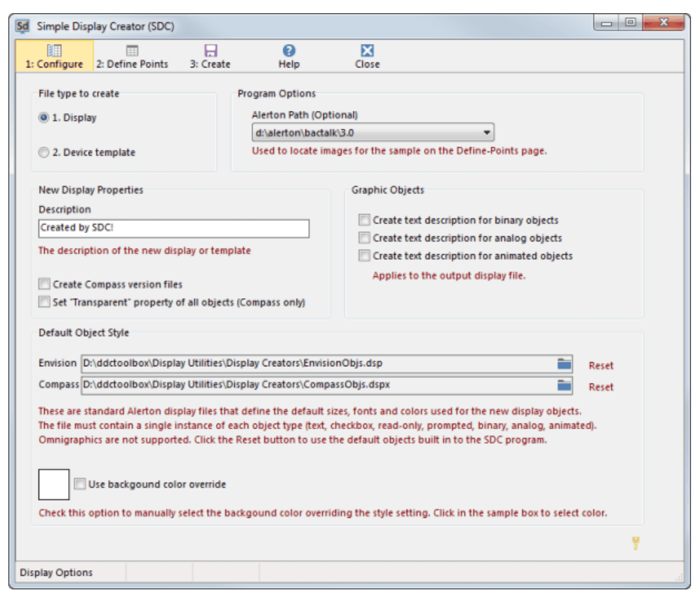The width and height of the screenshot is (700, 597).
Task: Browse for Compass style file folder icon
Action: pyautogui.click(x=564, y=386)
